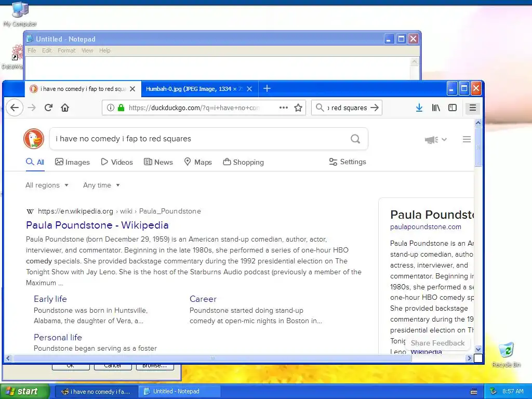The image size is (532, 399).
Task: Toggle the Firefox sidebar icon
Action: pyautogui.click(x=453, y=108)
